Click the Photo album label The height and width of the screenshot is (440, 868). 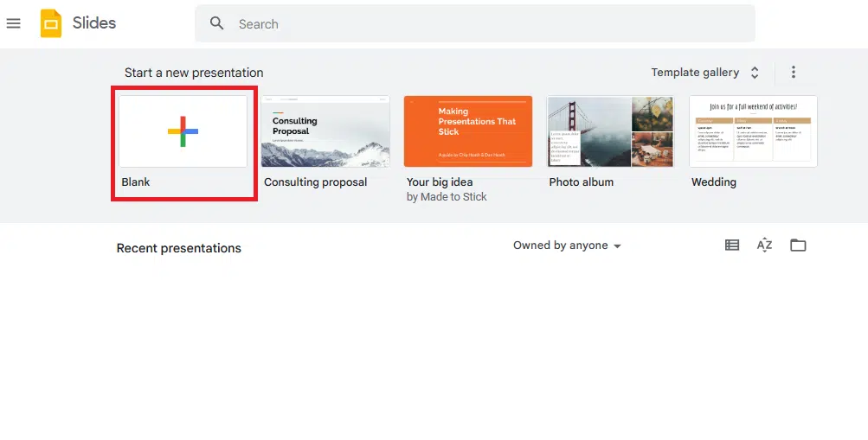coord(581,182)
